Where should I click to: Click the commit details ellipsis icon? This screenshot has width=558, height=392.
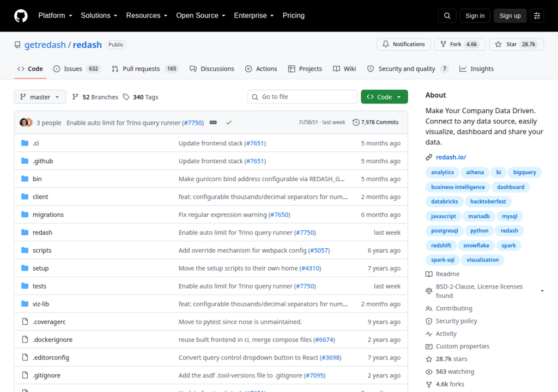(213, 122)
